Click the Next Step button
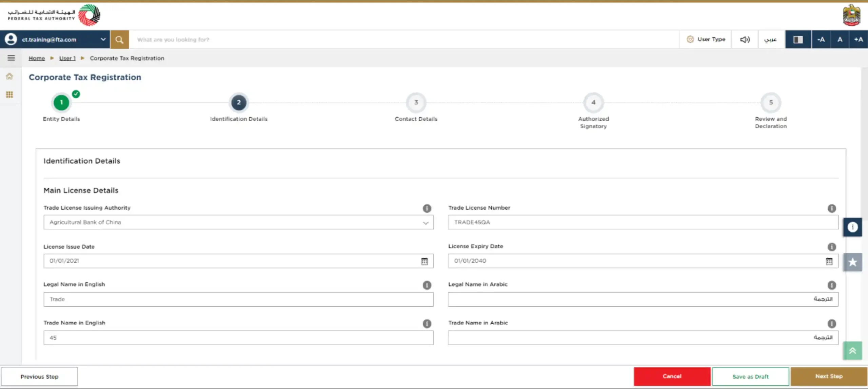The width and height of the screenshot is (868, 389). [829, 376]
